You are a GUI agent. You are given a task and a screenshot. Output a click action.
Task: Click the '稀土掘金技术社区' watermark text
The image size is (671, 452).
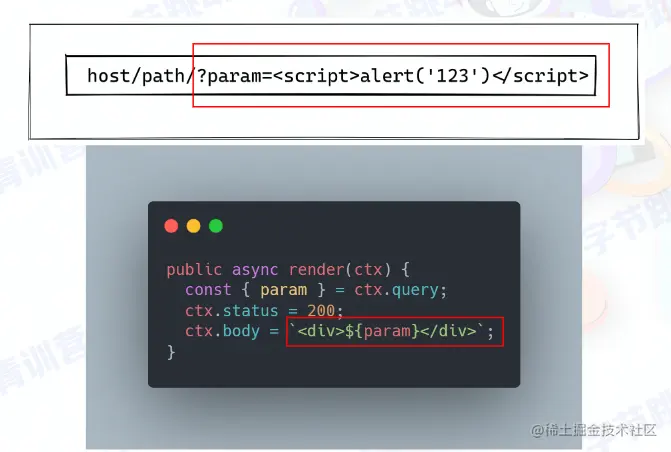pyautogui.click(x=600, y=430)
